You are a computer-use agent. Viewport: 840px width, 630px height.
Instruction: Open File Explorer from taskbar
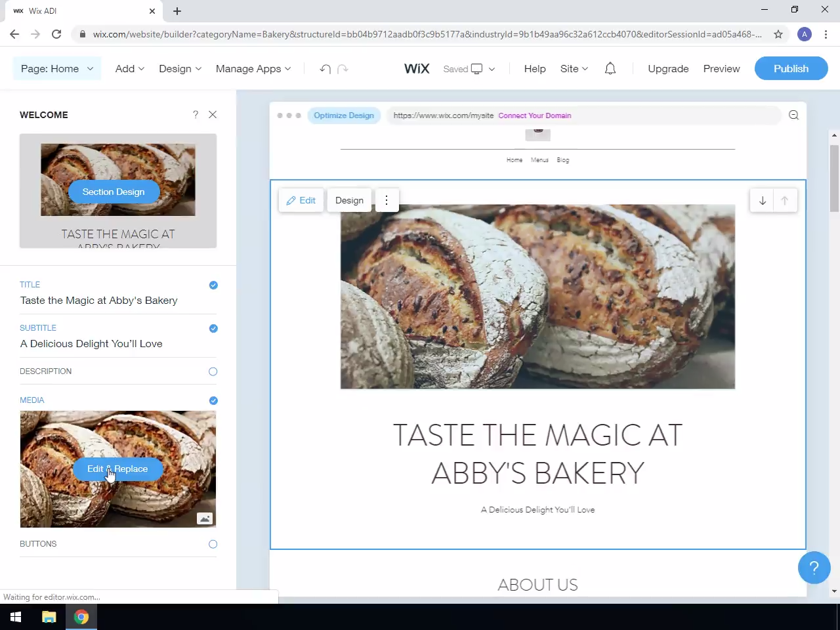pos(49,617)
